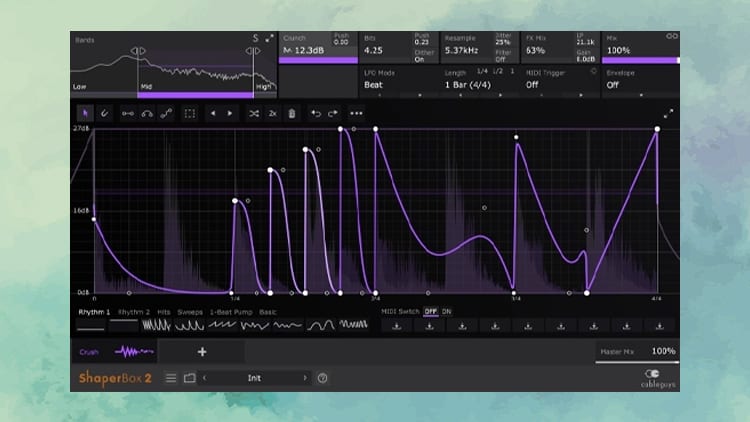This screenshot has height=422, width=750.
Task: Choose the straight line segment tool
Action: tap(128, 113)
